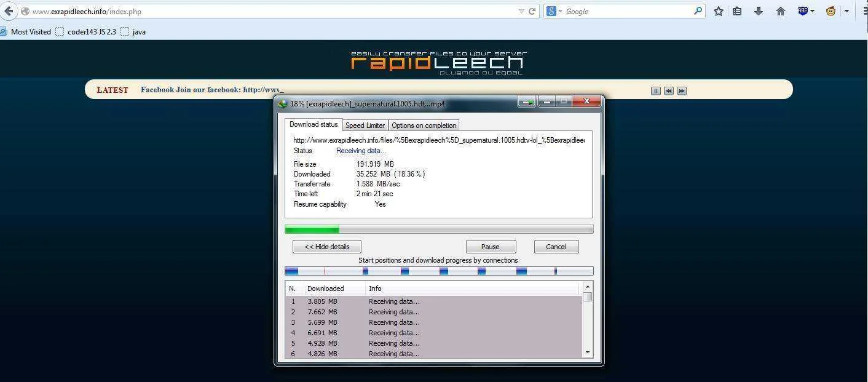The height and width of the screenshot is (382, 868).
Task: Open the coder143 JS 2.3 bookmark
Action: pyautogui.click(x=85, y=31)
